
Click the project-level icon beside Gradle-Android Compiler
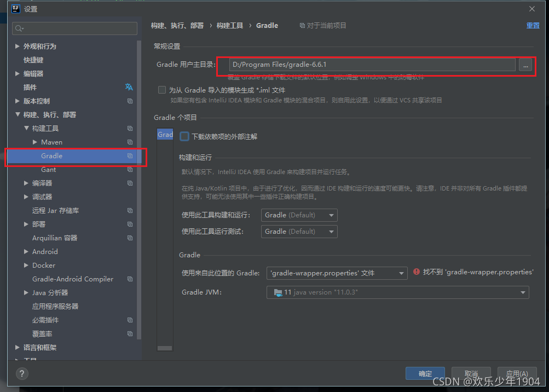[x=130, y=279]
